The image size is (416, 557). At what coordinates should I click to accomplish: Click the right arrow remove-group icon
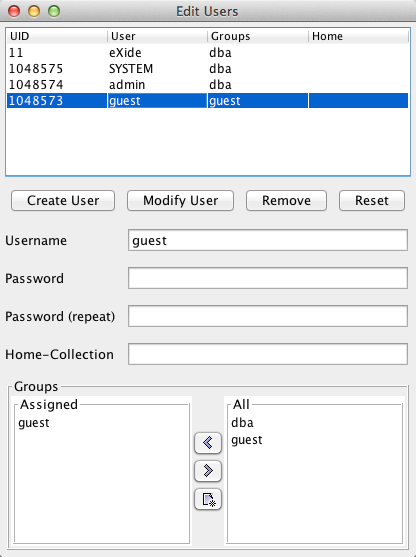click(208, 471)
